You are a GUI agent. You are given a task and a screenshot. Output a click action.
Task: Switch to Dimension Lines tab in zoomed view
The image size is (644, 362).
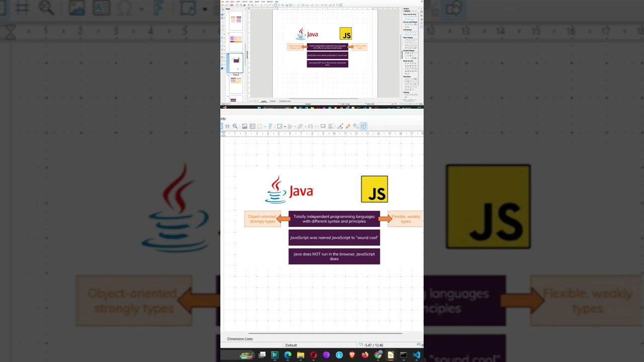tap(240, 339)
